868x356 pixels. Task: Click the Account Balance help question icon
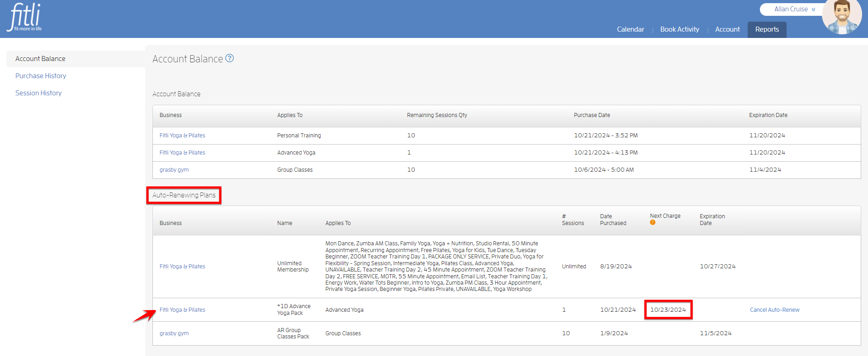click(x=230, y=58)
